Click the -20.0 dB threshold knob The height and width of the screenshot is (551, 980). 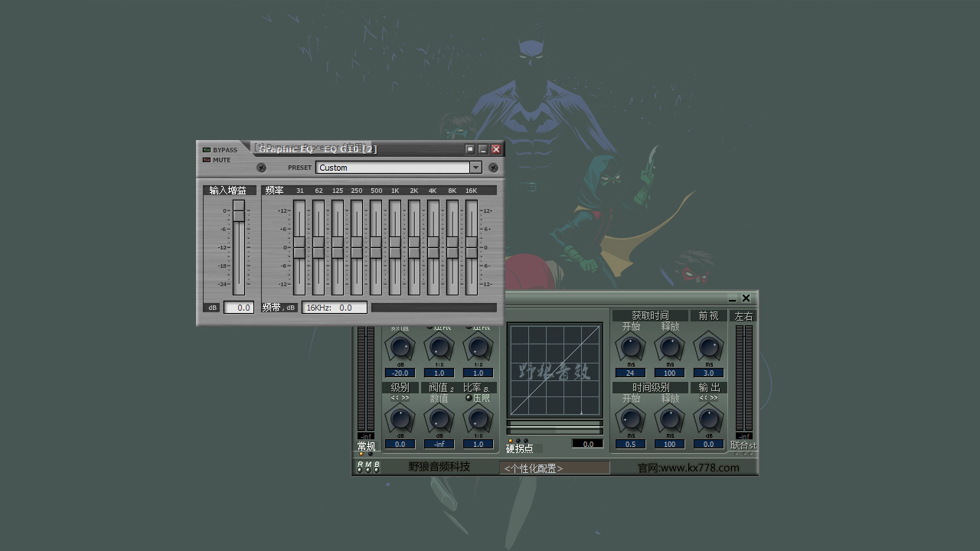point(400,347)
